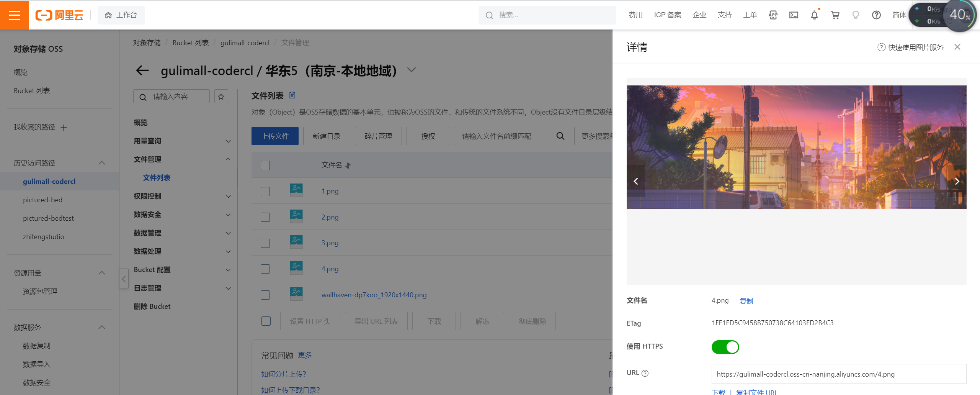Check the box for wallhaven-dp7koo_1920x1440.png

(x=265, y=295)
